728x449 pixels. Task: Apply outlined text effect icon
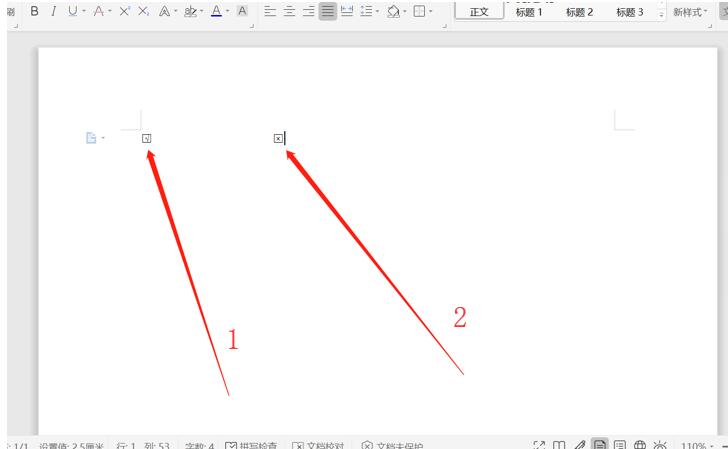(164, 11)
